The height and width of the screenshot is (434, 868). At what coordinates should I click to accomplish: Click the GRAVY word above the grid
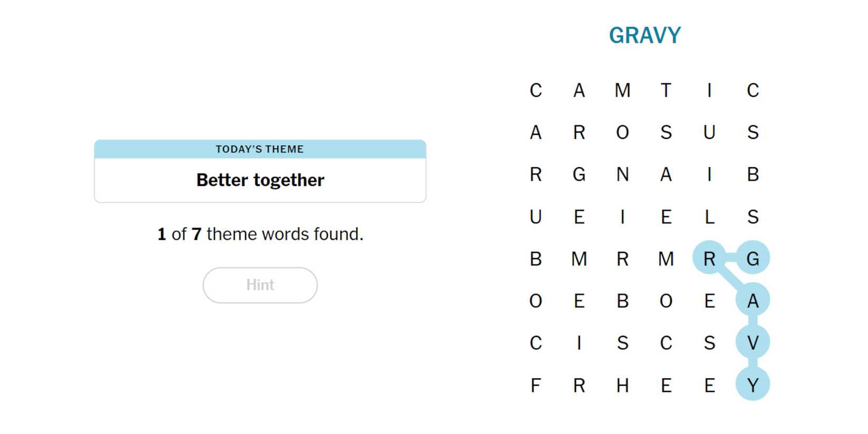644,36
